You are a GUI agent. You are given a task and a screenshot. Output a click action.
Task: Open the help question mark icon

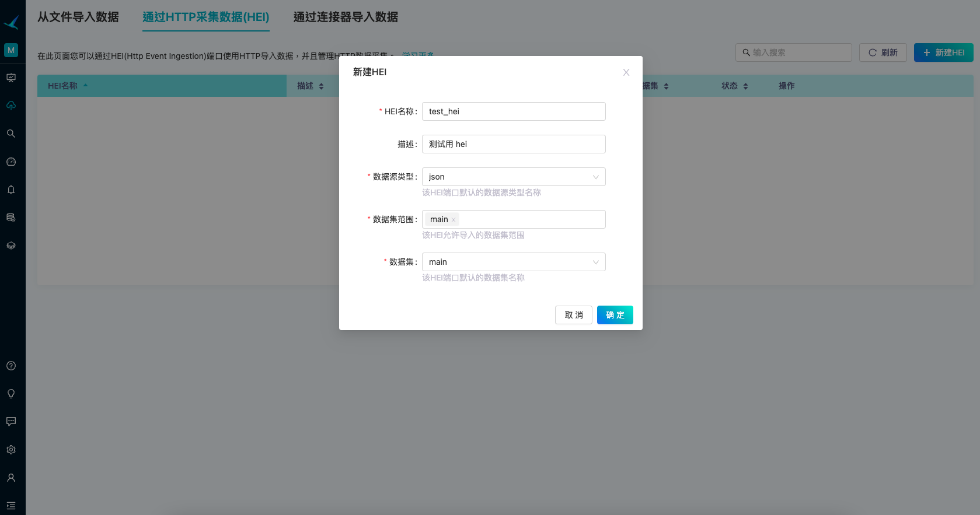coord(11,366)
